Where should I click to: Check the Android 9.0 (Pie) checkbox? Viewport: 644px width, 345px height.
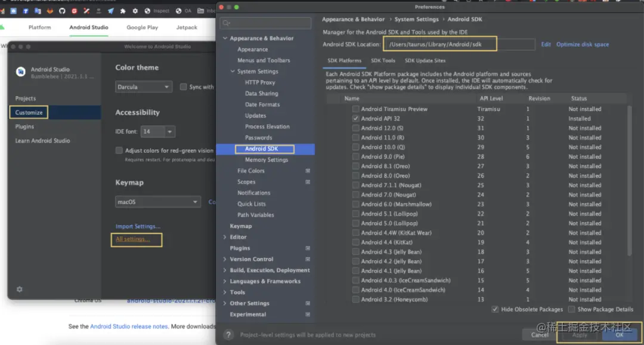[x=355, y=156]
